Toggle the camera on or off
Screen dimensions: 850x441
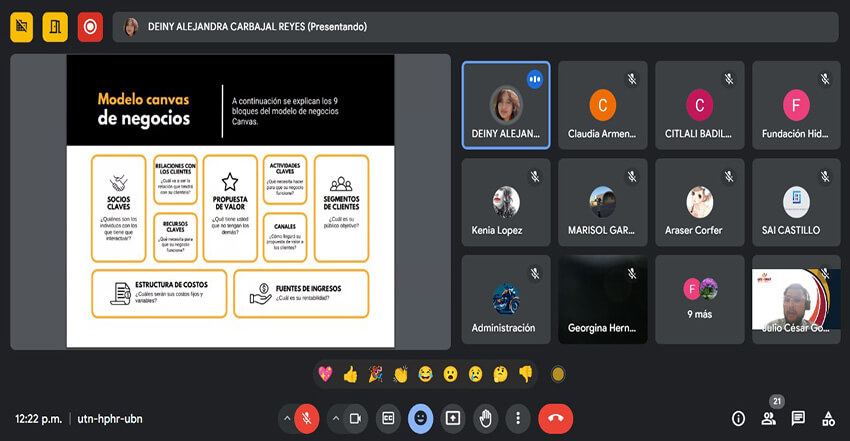pyautogui.click(x=355, y=418)
